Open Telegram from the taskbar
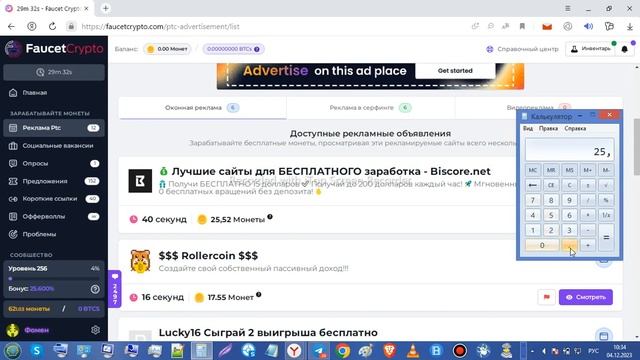Screen dimensions: 640x360 click(320, 351)
